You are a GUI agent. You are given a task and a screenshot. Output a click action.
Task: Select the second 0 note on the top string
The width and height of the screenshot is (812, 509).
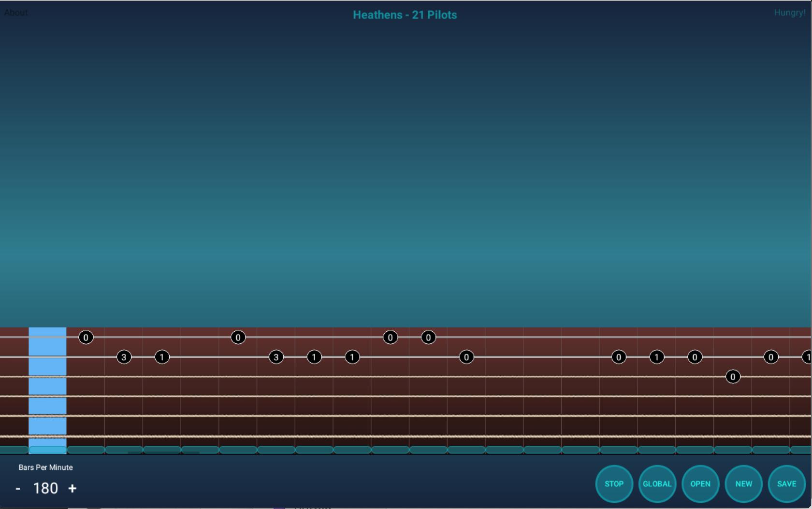point(238,338)
